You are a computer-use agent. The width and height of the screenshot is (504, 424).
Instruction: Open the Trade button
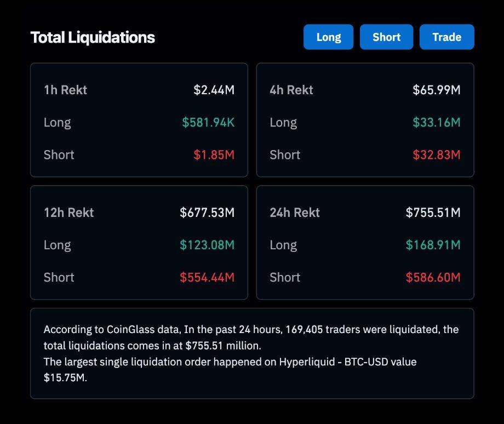point(446,37)
